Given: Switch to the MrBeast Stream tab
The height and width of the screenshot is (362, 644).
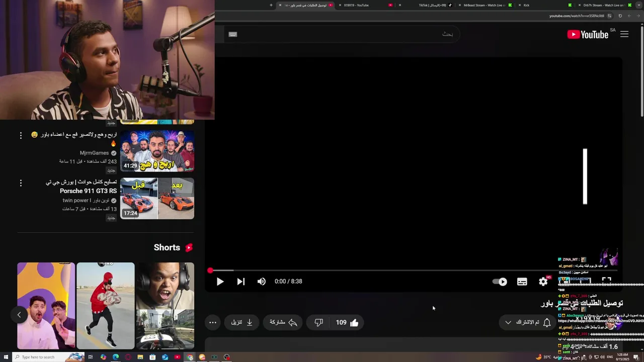Looking at the screenshot, I should pyautogui.click(x=485, y=5).
